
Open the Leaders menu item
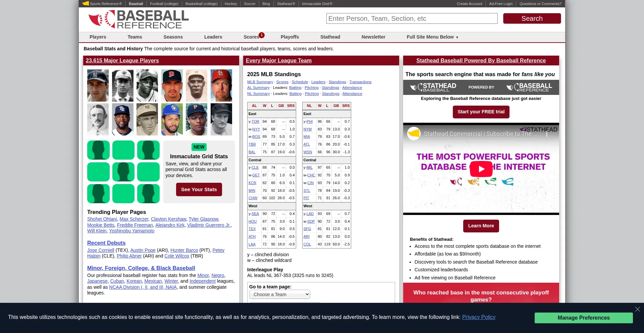[213, 37]
